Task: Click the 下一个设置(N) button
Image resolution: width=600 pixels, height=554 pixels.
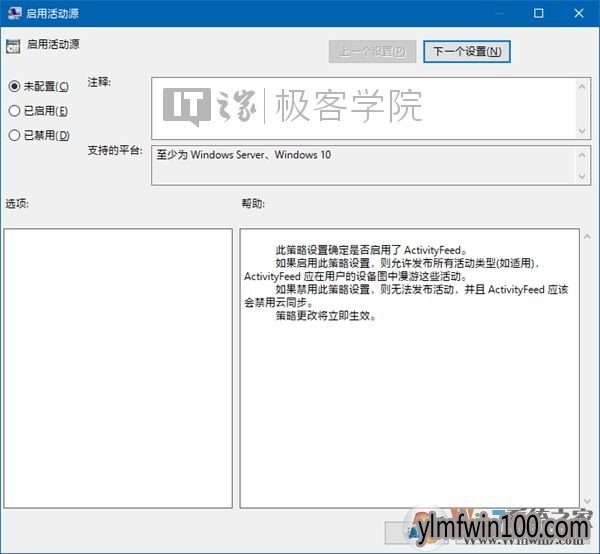Action: click(467, 52)
